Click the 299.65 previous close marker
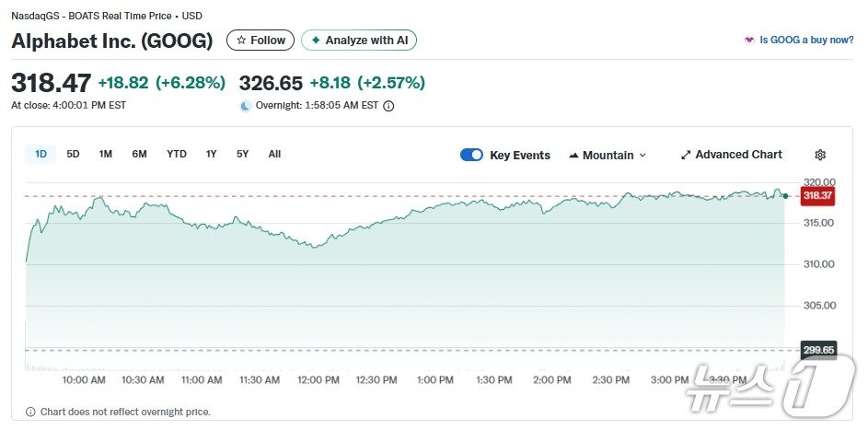This screenshot has height=430, width=868. (817, 350)
